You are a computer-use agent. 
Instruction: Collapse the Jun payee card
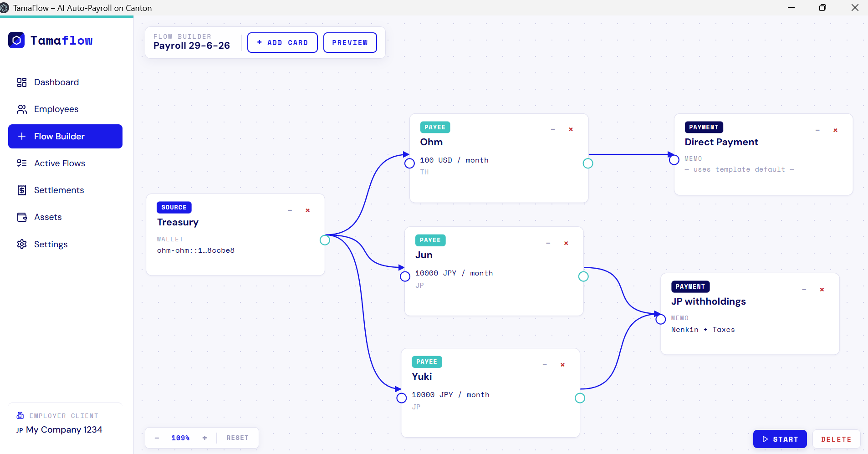click(x=548, y=243)
